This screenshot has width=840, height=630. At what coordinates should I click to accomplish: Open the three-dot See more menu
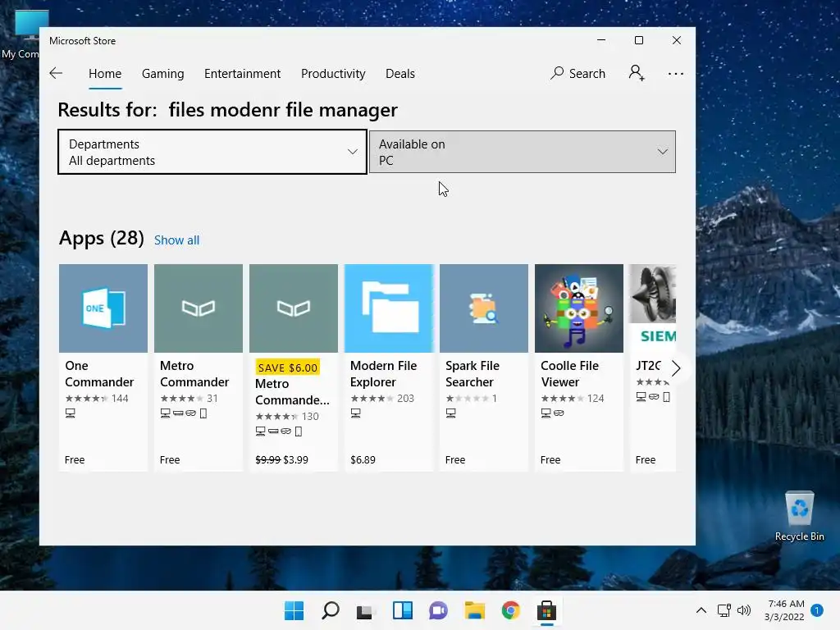pos(676,74)
